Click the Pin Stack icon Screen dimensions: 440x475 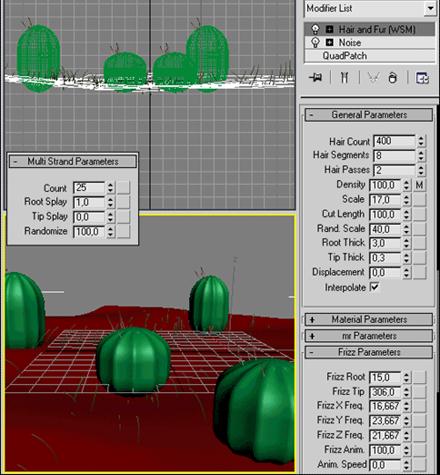coord(316,78)
